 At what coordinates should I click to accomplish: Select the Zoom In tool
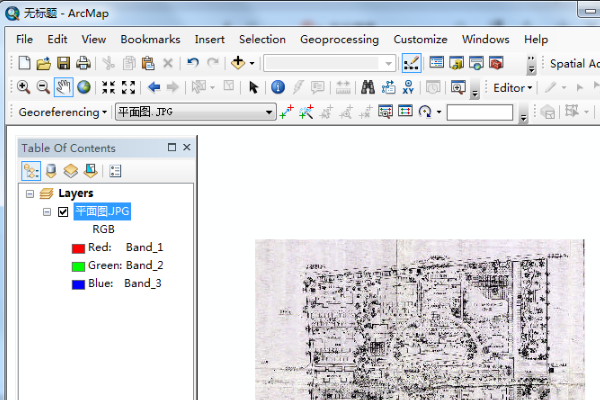(23, 87)
